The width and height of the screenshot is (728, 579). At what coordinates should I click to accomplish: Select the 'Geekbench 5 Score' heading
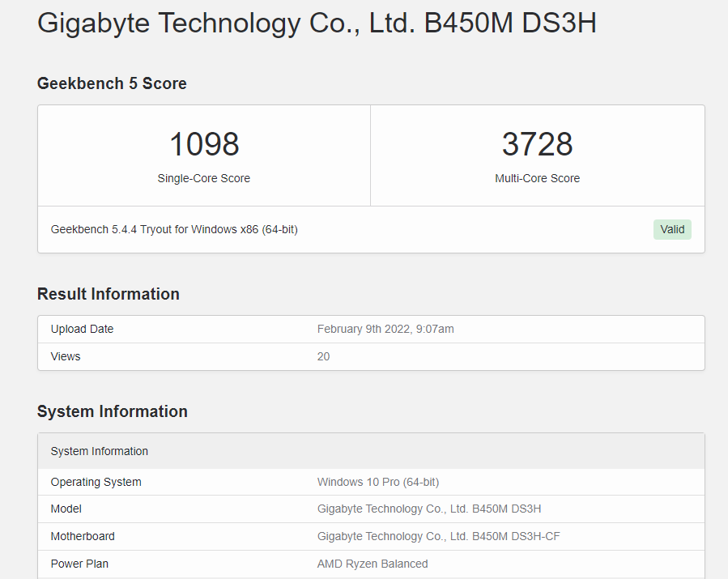[x=112, y=83]
